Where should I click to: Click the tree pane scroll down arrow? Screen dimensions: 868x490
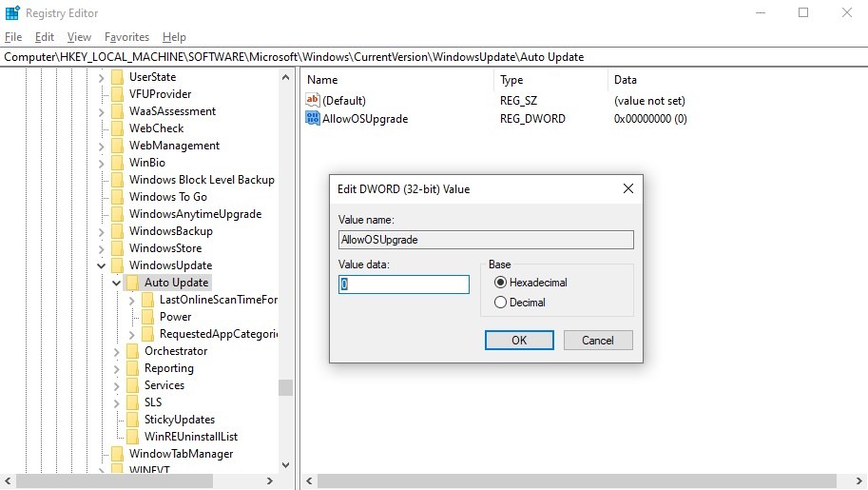pyautogui.click(x=285, y=465)
